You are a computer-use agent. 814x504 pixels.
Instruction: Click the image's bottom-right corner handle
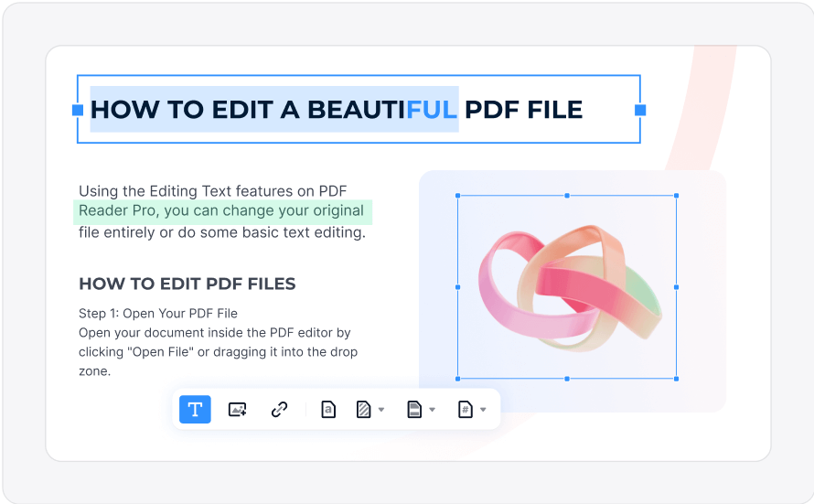tap(676, 378)
